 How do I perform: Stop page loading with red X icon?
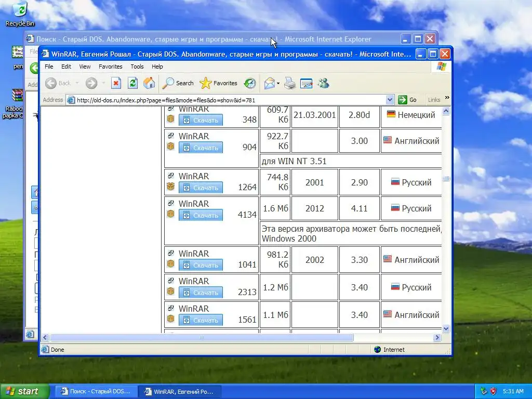116,83
